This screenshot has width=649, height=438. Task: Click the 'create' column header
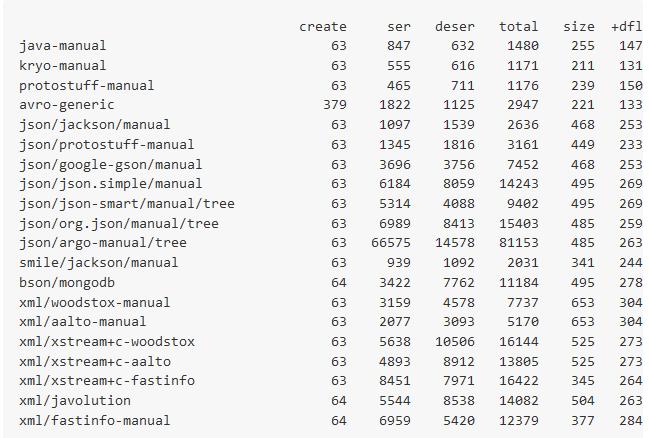pyautogui.click(x=323, y=26)
